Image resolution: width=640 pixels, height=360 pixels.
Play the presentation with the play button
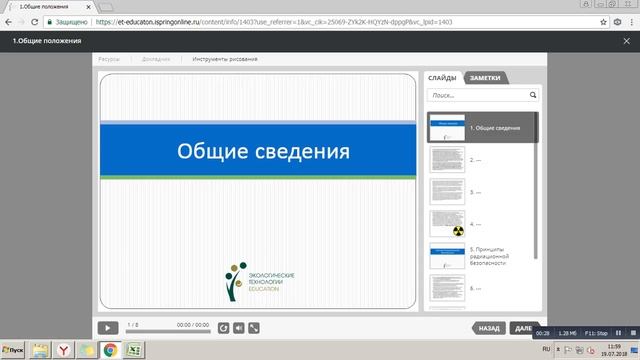click(x=108, y=328)
